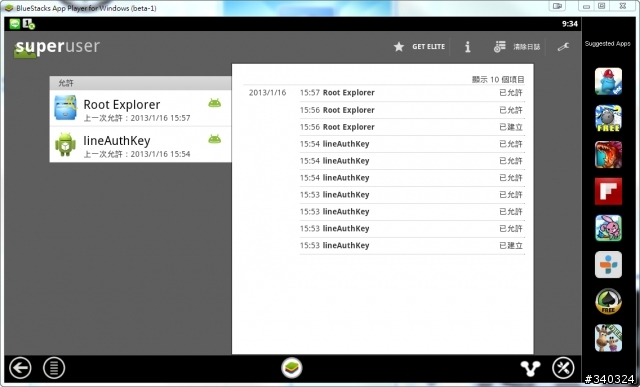Click the 允許 section header
The width and height of the screenshot is (640, 387).
click(x=140, y=83)
